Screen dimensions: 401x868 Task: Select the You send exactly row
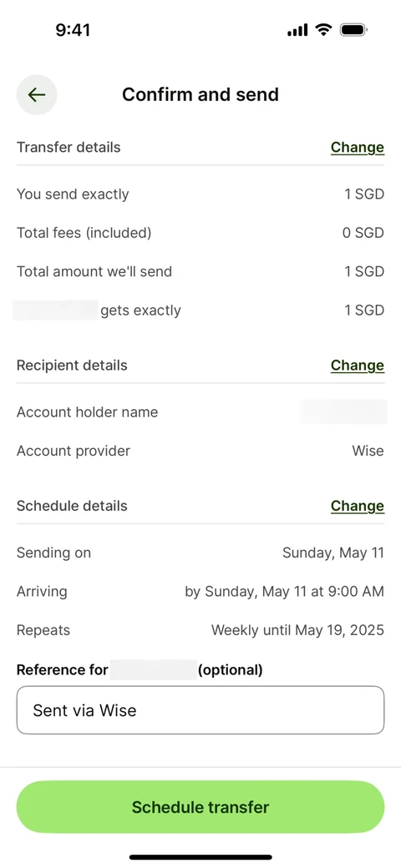(200, 194)
